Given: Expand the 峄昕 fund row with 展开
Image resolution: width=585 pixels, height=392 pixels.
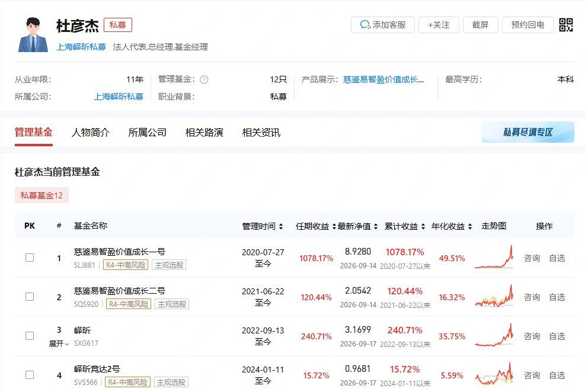Looking at the screenshot, I should [x=59, y=343].
